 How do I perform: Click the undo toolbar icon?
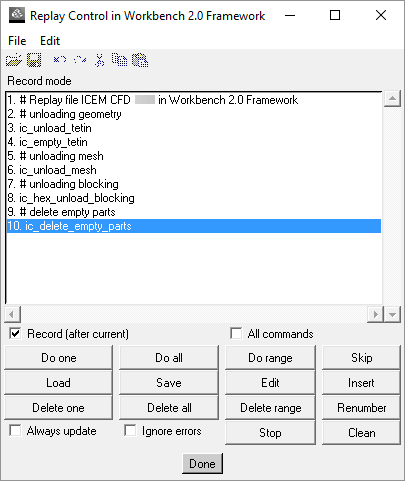[60, 60]
